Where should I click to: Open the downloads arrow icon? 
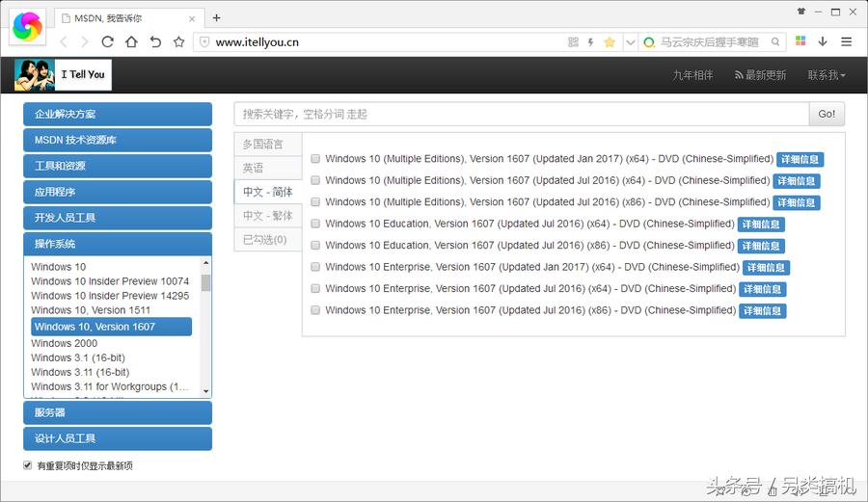click(x=823, y=41)
